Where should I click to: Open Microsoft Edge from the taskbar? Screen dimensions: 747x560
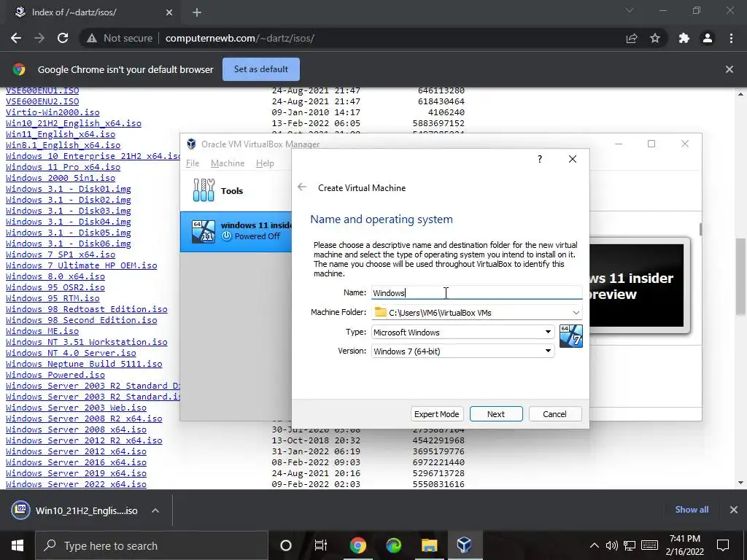(393, 545)
